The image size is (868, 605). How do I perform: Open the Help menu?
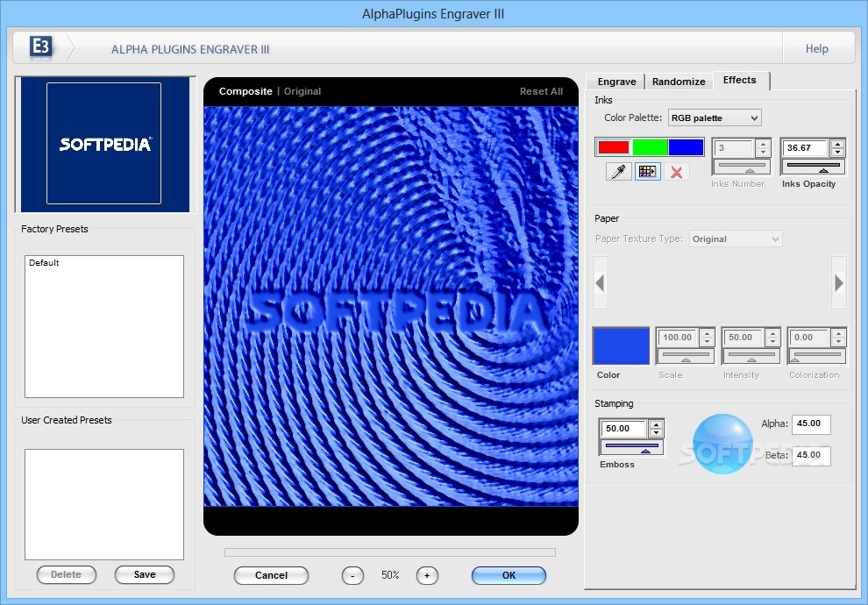click(816, 49)
